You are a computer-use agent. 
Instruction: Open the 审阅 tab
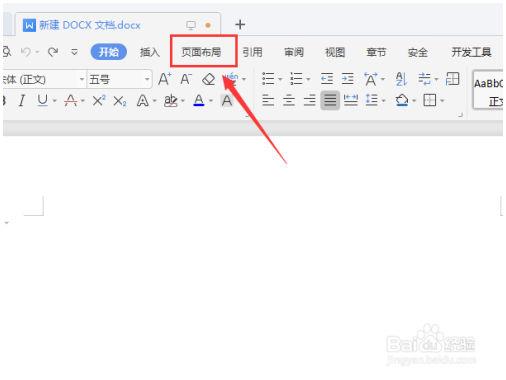click(294, 52)
